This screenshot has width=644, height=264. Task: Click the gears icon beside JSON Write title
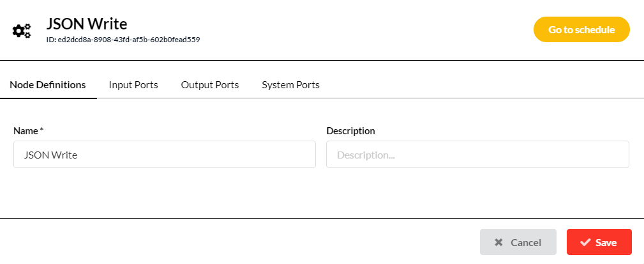coord(21,31)
